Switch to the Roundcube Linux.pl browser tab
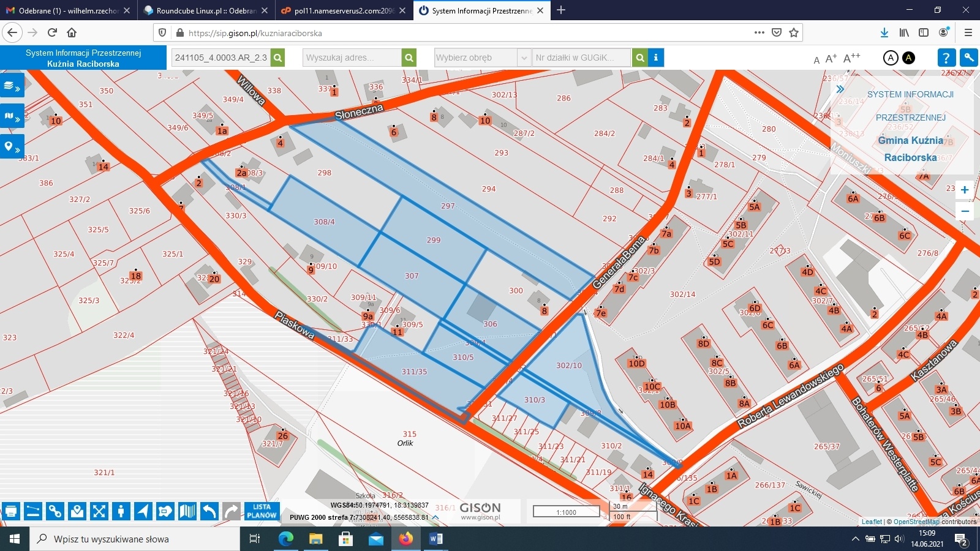980x551 pixels. pyautogui.click(x=202, y=10)
